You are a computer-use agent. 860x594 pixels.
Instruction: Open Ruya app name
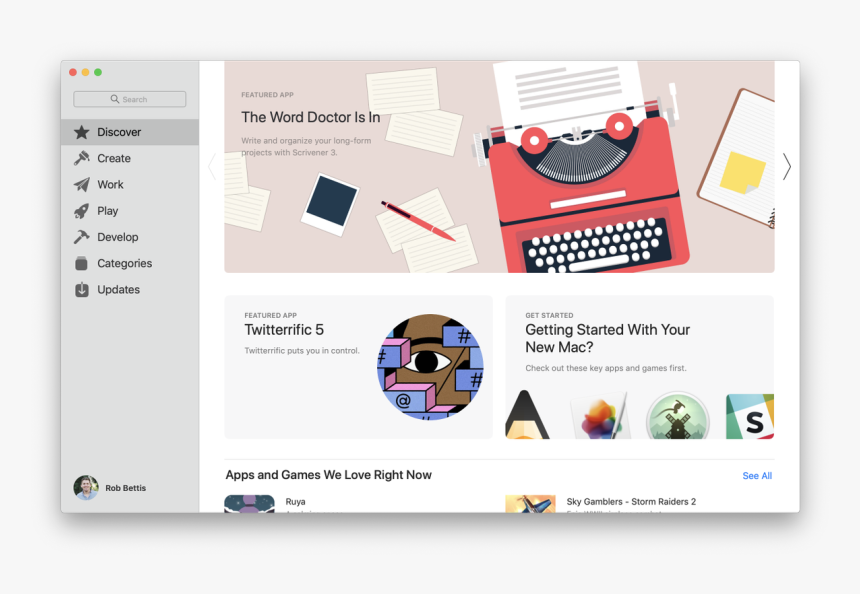pyautogui.click(x=296, y=501)
